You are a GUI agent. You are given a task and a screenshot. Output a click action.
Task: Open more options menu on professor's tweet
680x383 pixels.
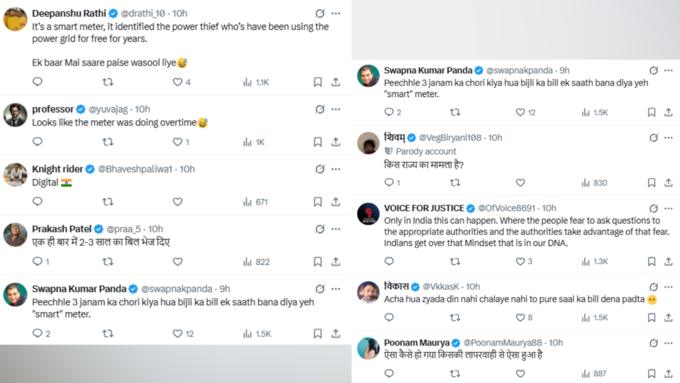336,109
